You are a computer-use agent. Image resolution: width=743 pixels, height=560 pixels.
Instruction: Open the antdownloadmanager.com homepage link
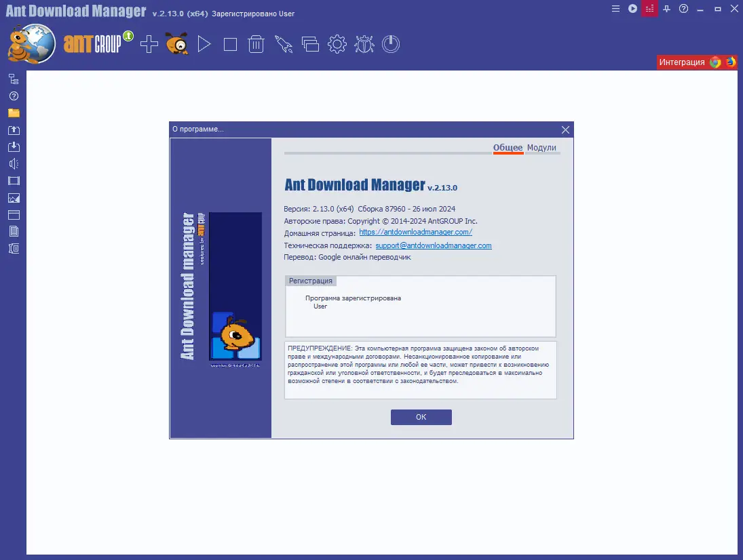coord(416,232)
